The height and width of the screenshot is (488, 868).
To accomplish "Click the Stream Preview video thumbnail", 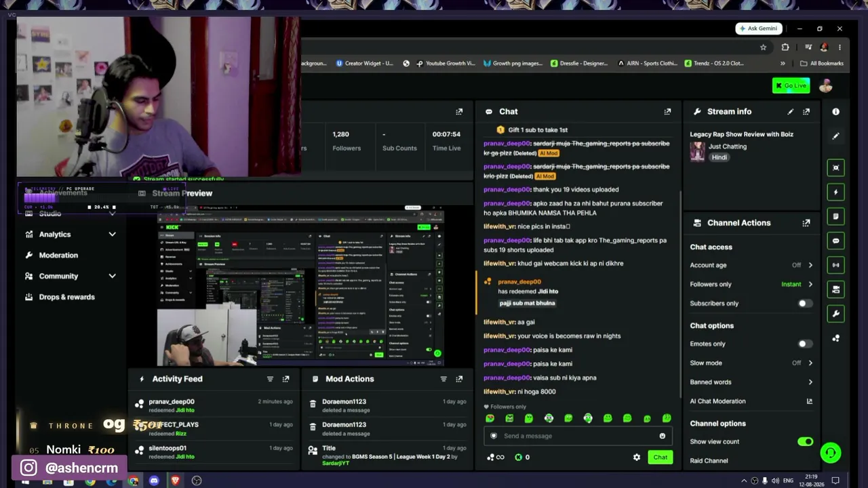I will click(x=301, y=287).
